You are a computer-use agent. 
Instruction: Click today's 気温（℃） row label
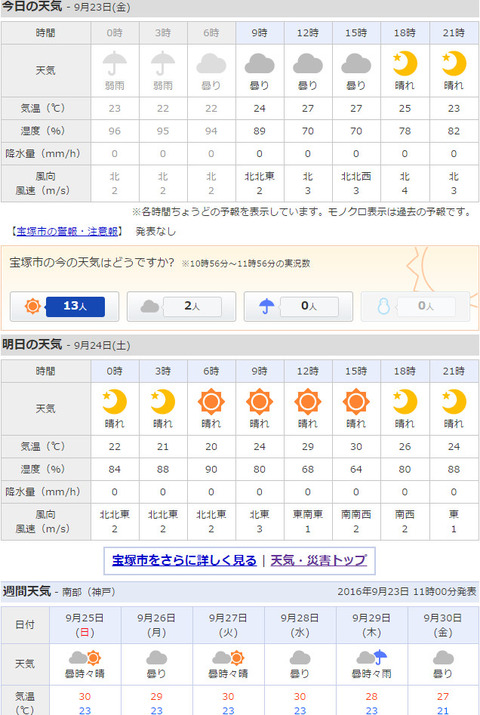[44, 109]
